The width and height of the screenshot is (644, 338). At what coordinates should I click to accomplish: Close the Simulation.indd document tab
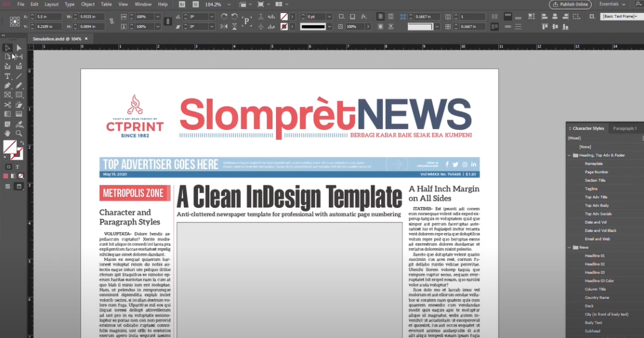pos(86,39)
